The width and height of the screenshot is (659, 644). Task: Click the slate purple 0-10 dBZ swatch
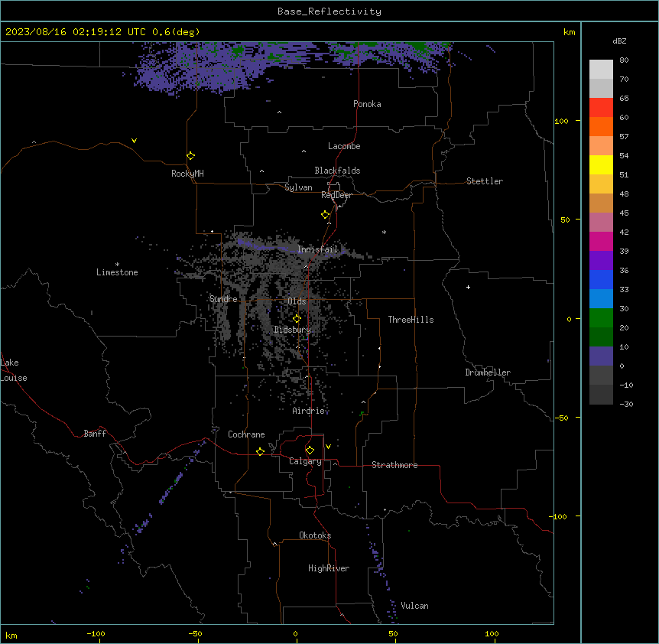[601, 356]
